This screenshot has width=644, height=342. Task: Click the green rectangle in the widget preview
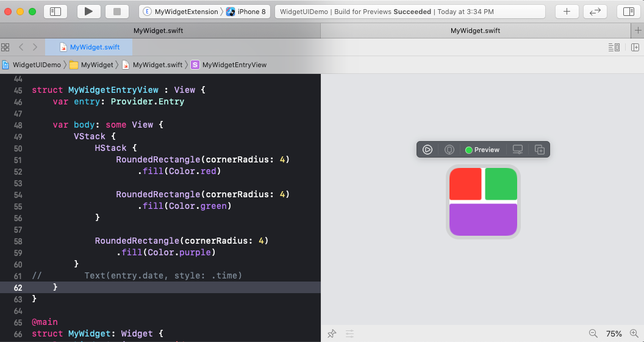501,184
